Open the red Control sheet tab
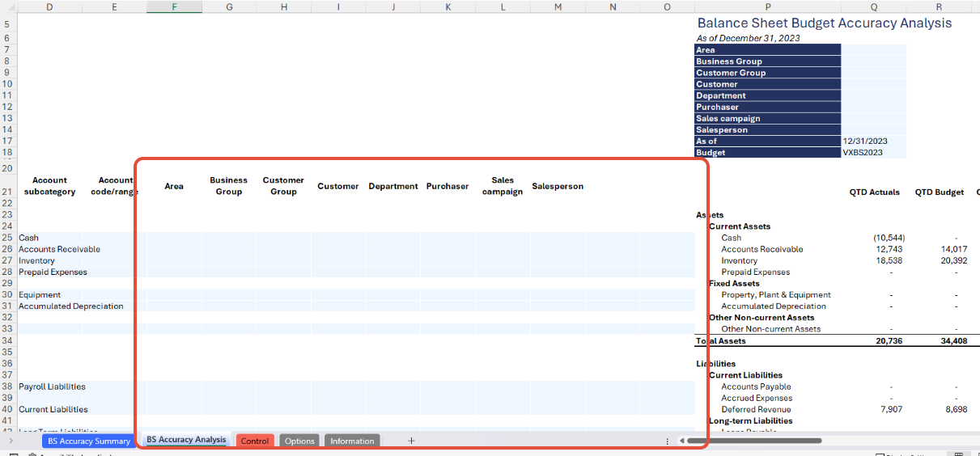 click(x=255, y=441)
